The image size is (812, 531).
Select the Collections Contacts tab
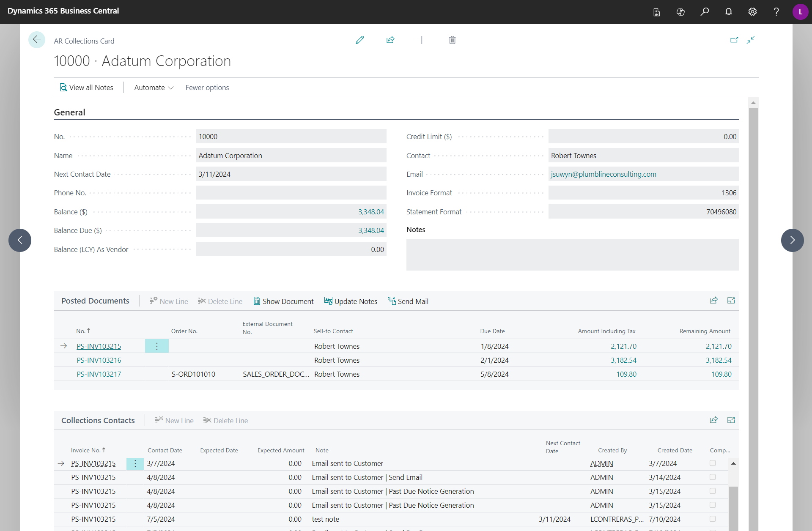pos(99,420)
